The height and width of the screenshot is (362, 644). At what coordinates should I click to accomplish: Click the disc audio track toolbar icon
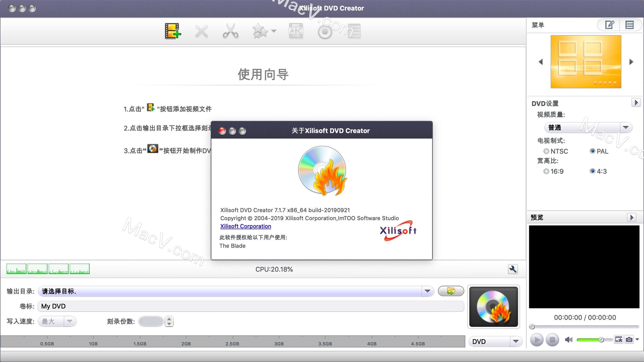(x=325, y=32)
